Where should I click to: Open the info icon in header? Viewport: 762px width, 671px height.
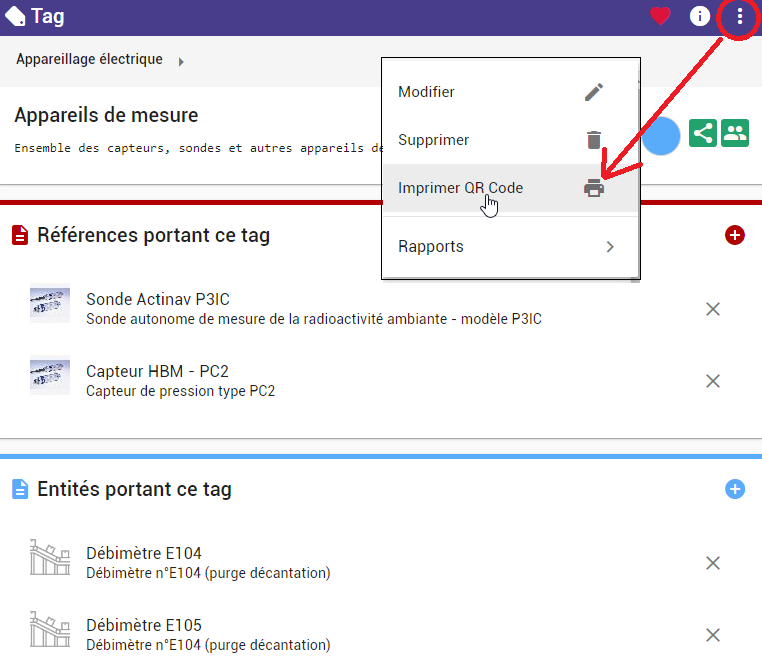700,17
